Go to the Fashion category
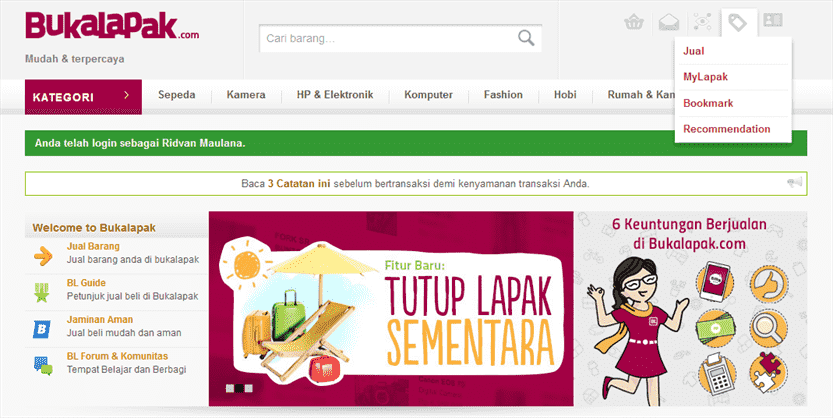Image resolution: width=833 pixels, height=418 pixels. (503, 95)
